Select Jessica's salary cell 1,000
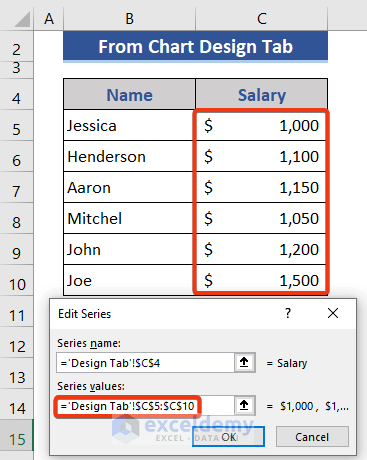 (262, 125)
